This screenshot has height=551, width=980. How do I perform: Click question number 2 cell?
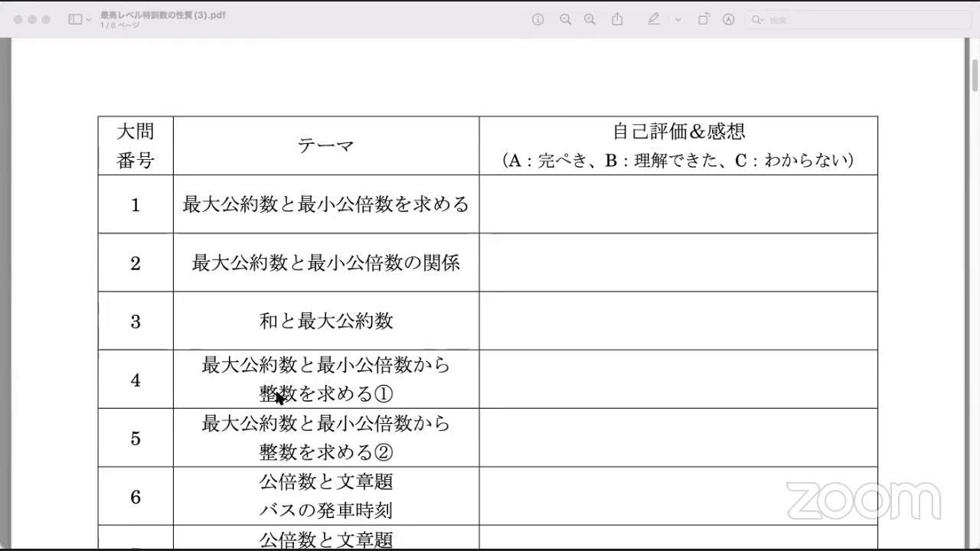(136, 262)
